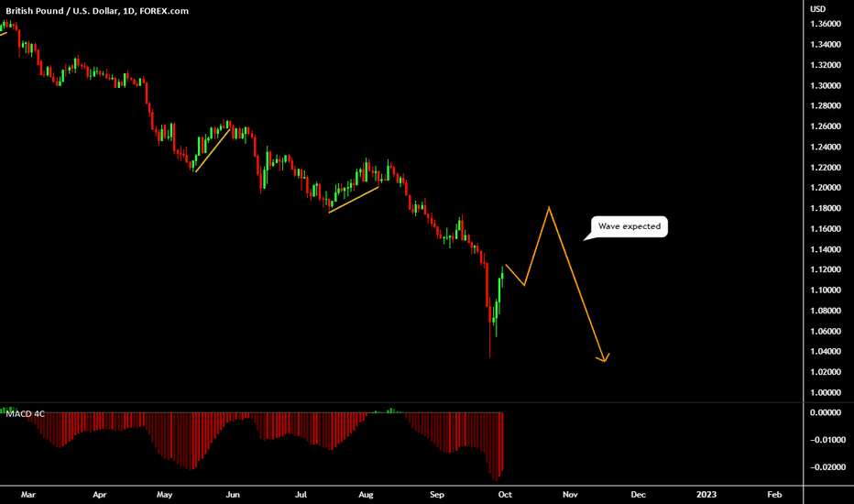
Task: Click the 1.16000 price axis label
Action: point(825,229)
